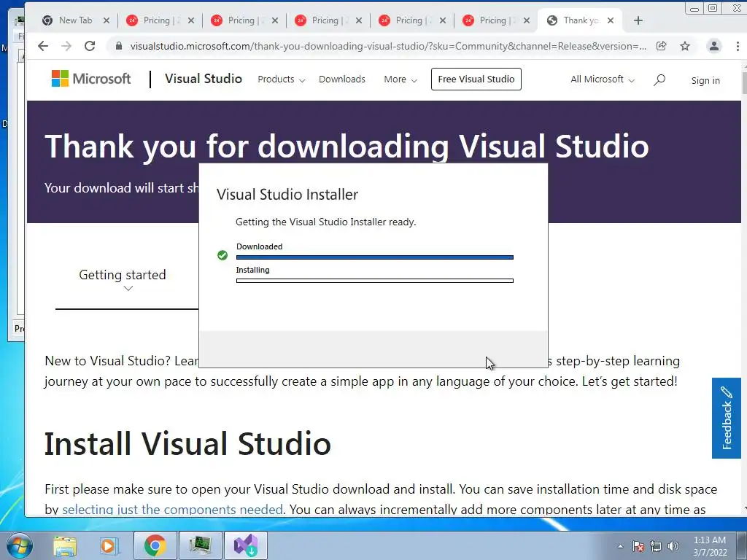Click the taskbar clock showing 1:13 AM
747x560 pixels.
(x=710, y=546)
